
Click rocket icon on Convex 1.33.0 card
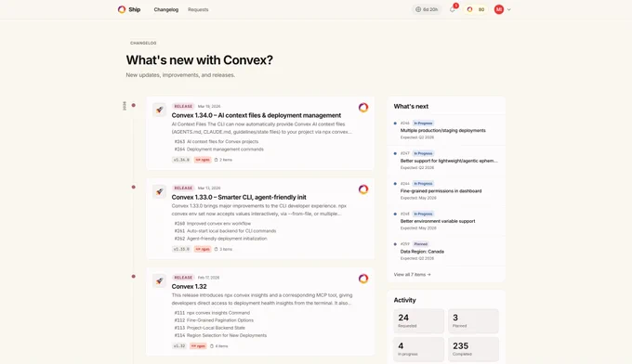pyautogui.click(x=159, y=191)
